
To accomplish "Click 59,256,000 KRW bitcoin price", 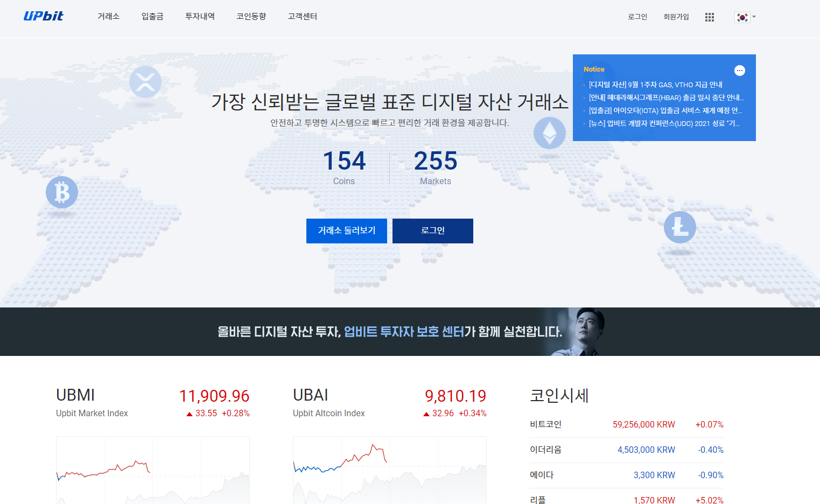I will click(x=644, y=425).
